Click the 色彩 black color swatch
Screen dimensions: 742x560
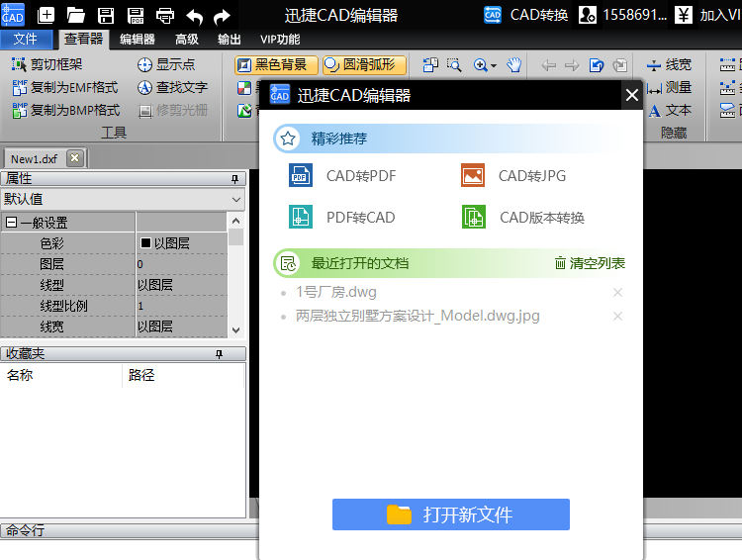(x=145, y=243)
